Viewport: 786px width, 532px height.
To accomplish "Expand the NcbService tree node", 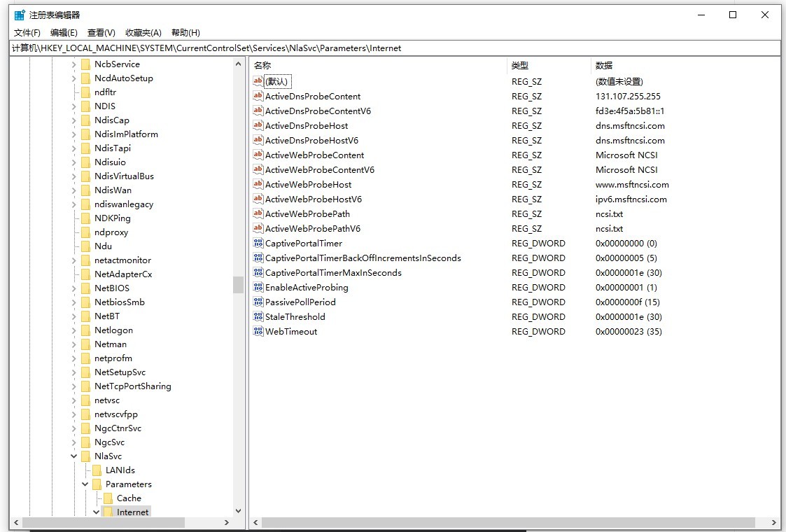I will (73, 64).
